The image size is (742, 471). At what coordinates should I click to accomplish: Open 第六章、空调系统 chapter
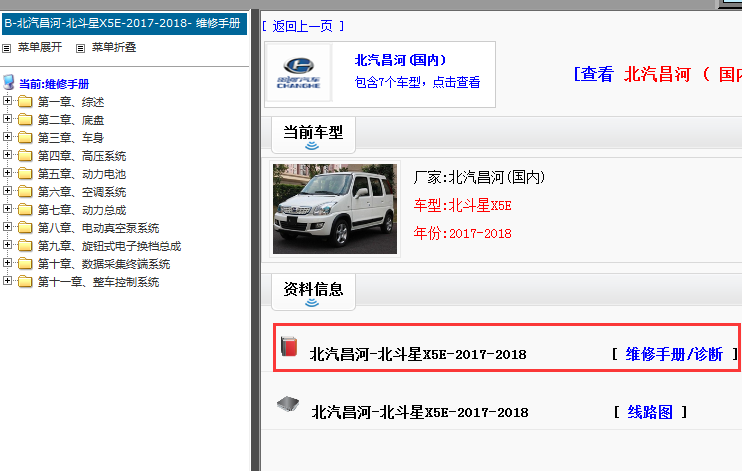tap(82, 192)
